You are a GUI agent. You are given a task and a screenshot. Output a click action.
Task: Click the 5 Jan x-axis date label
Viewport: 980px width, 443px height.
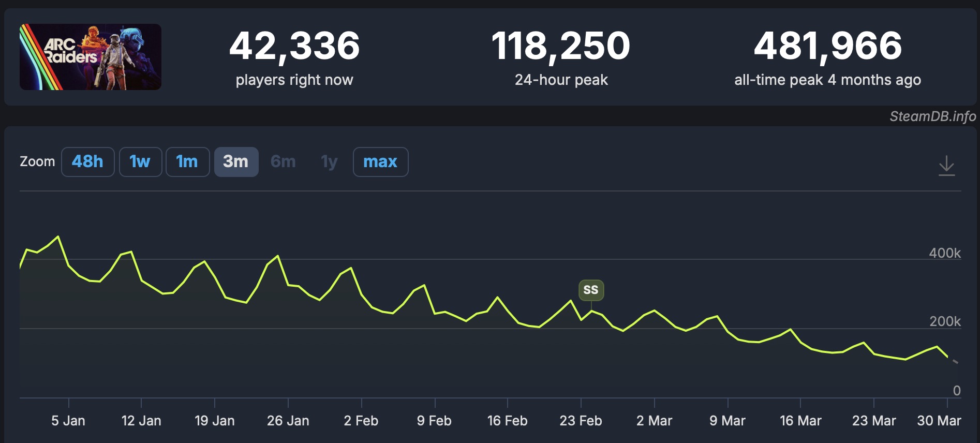click(68, 421)
